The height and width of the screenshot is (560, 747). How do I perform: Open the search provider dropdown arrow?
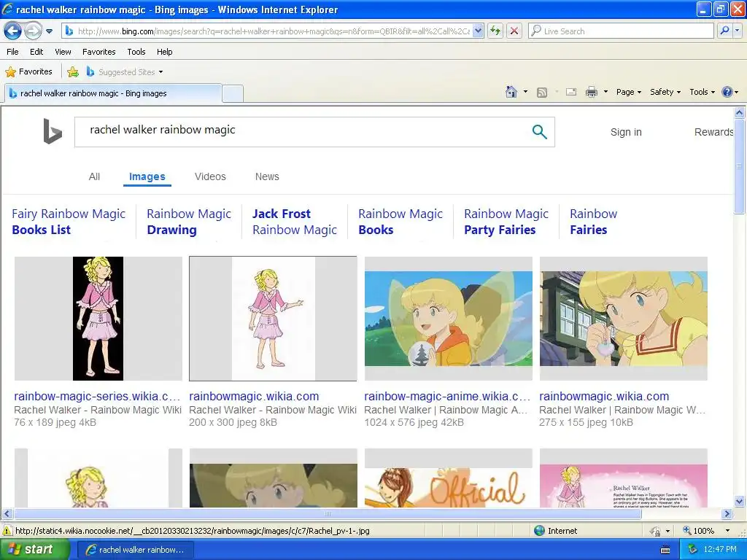pos(737,31)
